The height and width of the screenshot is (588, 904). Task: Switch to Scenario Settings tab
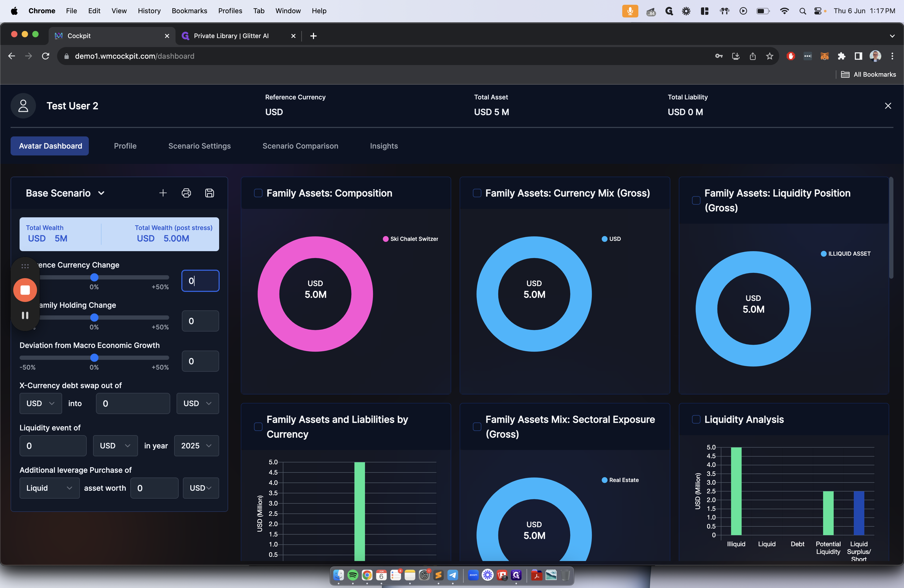tap(199, 146)
